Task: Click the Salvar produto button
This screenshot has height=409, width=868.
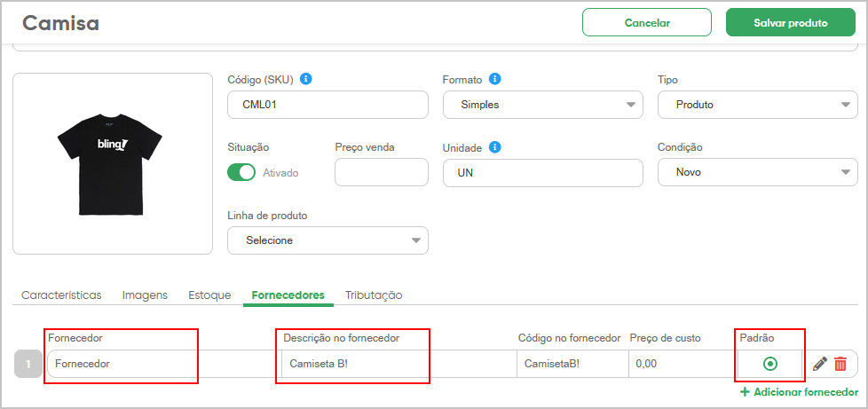Action: (x=791, y=23)
